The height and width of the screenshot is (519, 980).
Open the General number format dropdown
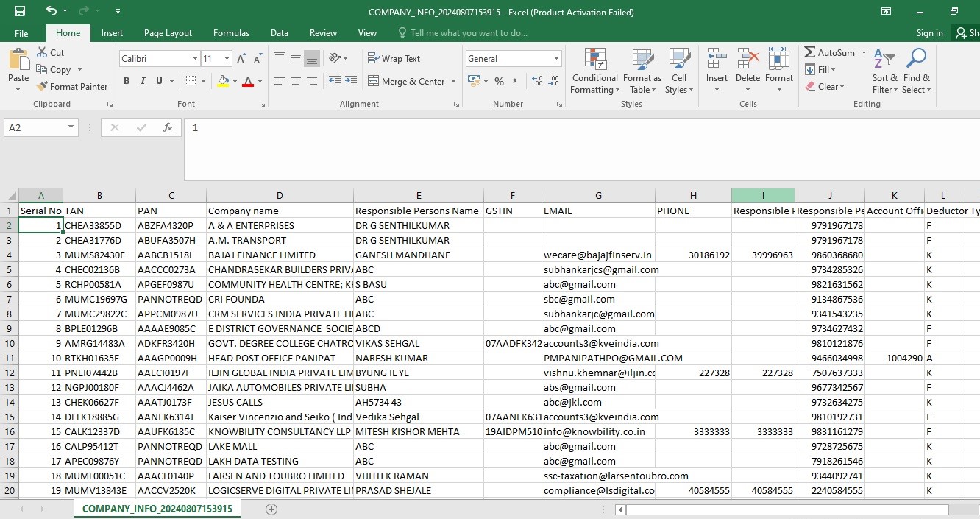click(557, 59)
